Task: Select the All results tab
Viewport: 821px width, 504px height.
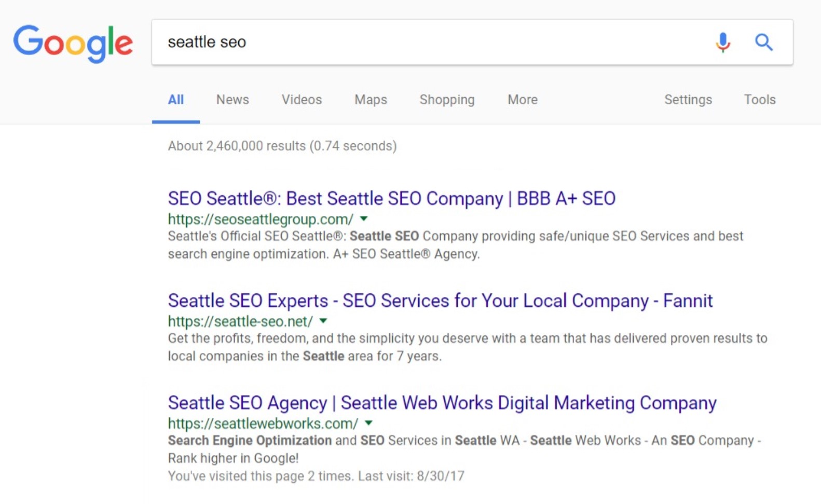Action: [x=175, y=100]
